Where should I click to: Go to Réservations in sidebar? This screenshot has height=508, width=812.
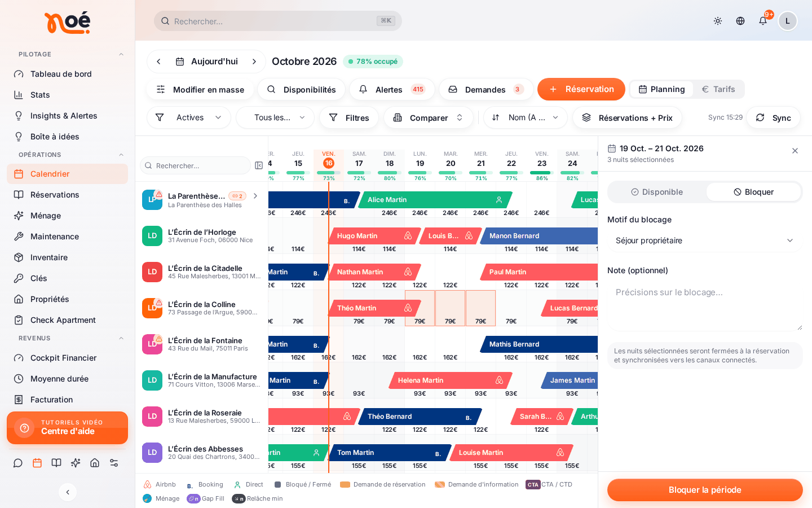[67, 195]
